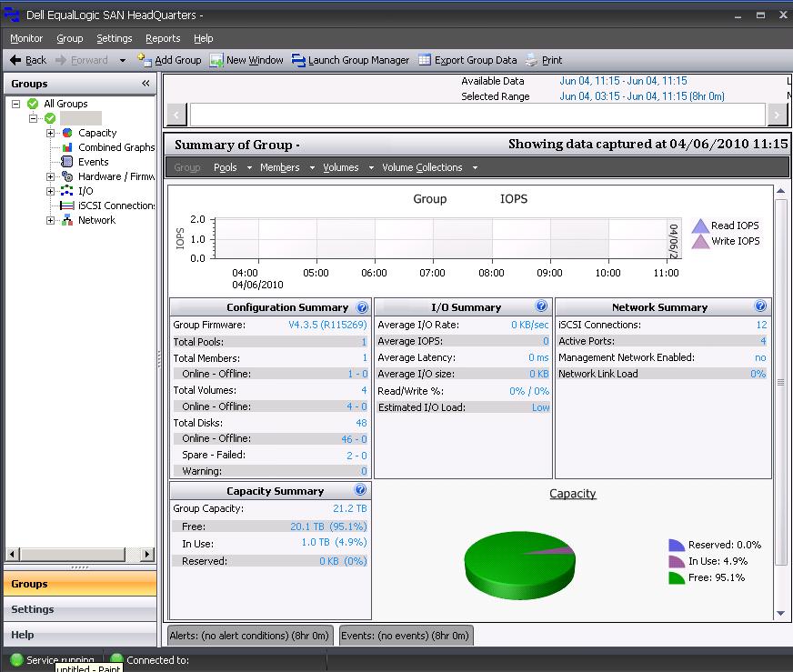The width and height of the screenshot is (793, 672).
Task: Click the All Groups green check icon
Action: coord(33,104)
